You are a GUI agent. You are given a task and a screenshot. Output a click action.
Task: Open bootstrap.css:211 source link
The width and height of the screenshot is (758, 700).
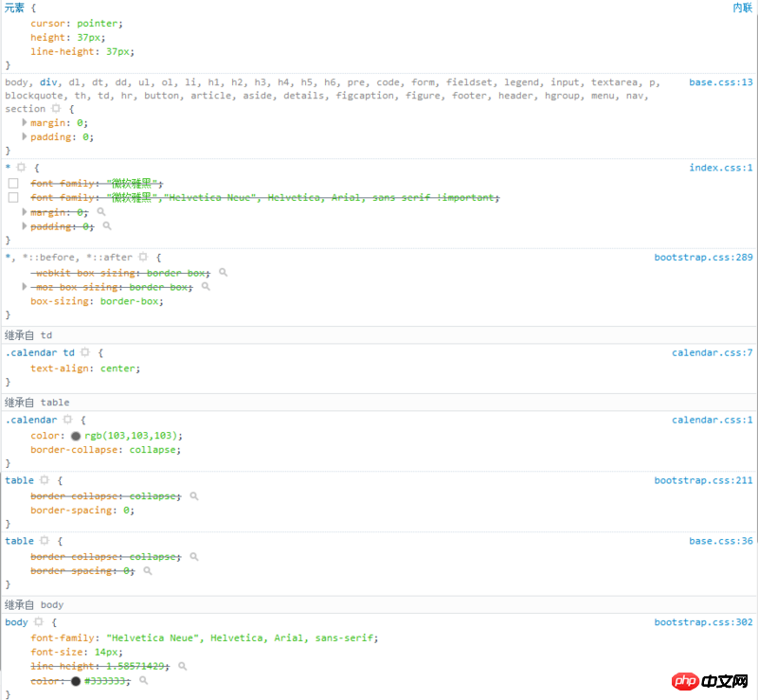click(703, 480)
